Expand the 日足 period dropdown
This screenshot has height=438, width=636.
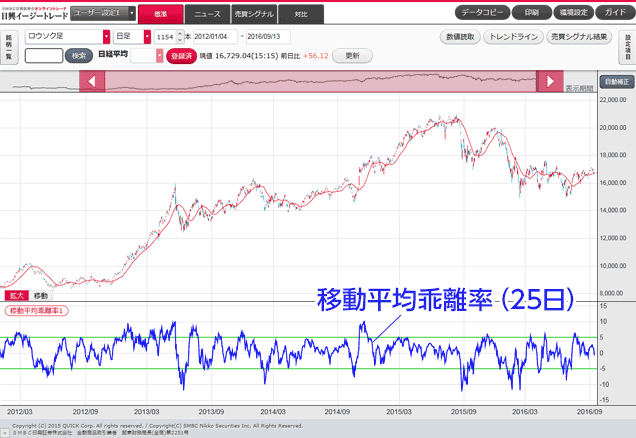pos(147,36)
